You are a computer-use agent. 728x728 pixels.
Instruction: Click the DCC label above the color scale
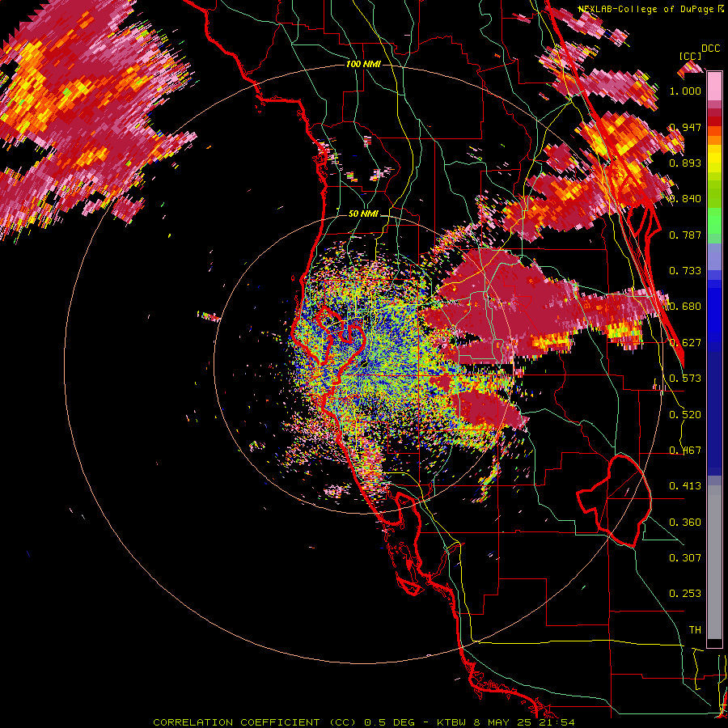[710, 49]
